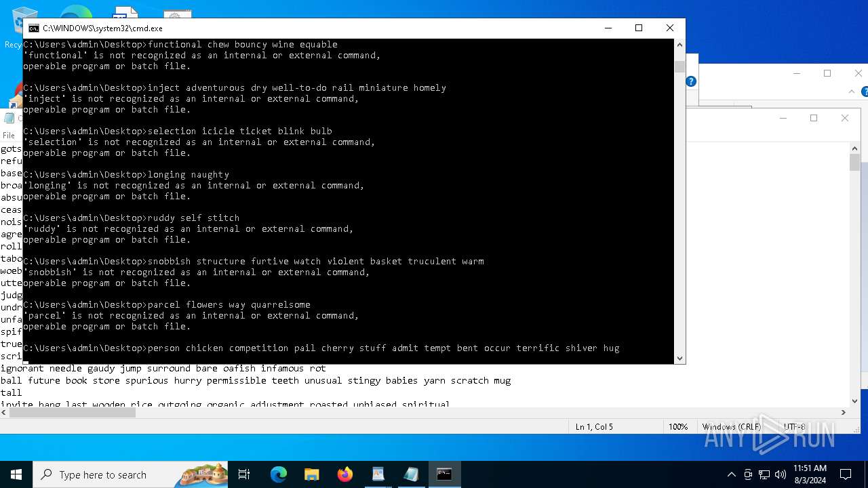This screenshot has width=868, height=488.
Task: Maximize the cmd.exe window
Action: (x=638, y=28)
